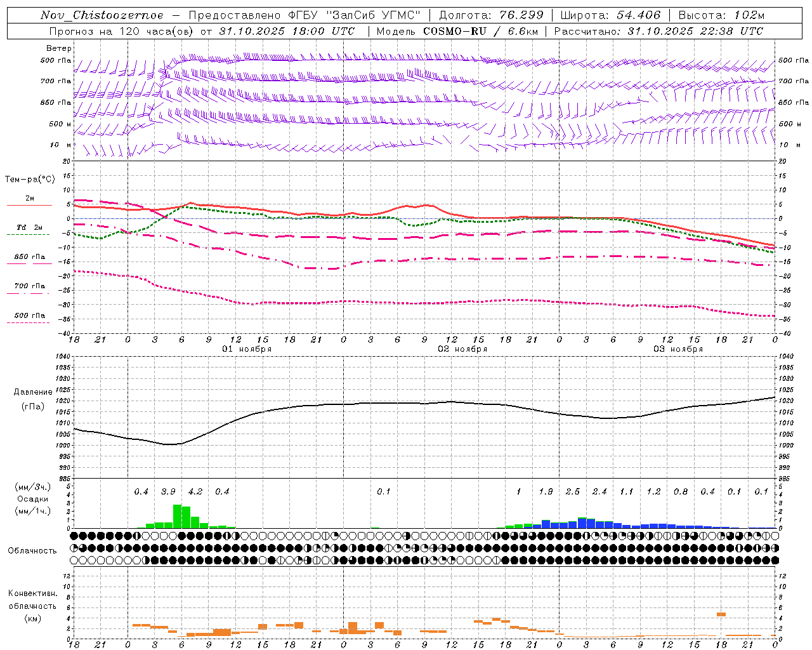Click the station title Nov_Chistoozernoe

(x=101, y=15)
